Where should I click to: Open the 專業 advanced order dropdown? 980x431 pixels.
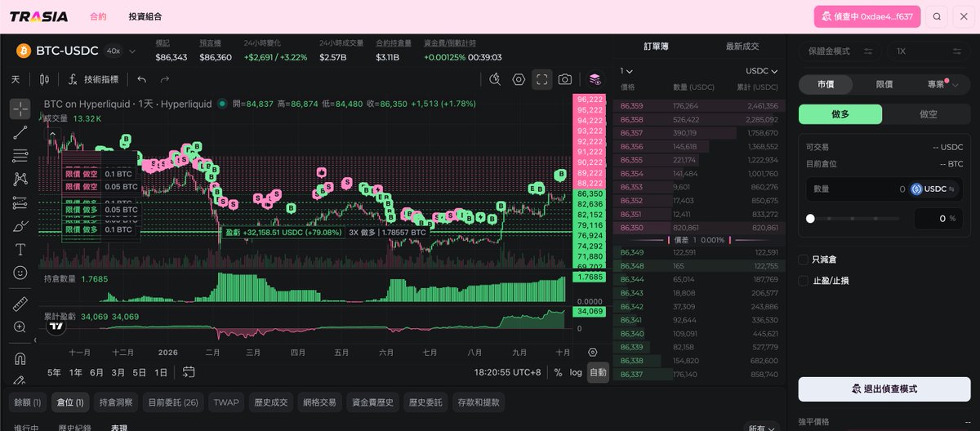[x=942, y=84]
